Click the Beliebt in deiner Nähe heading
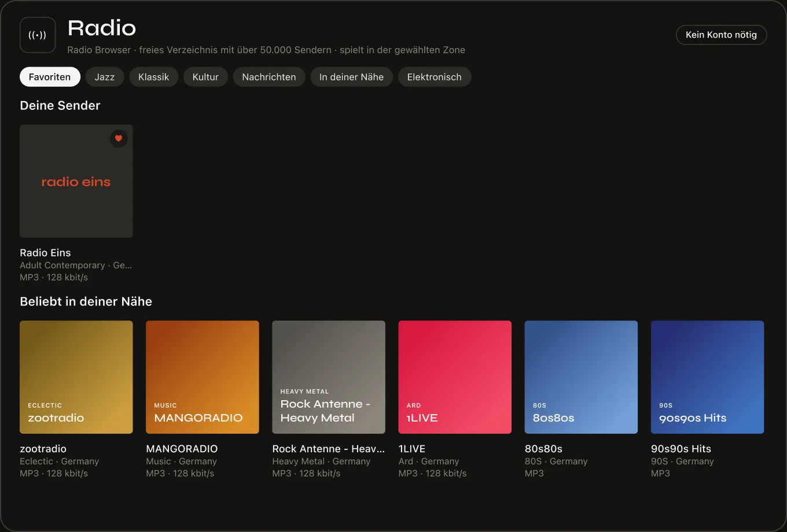The width and height of the screenshot is (787, 532). pyautogui.click(x=86, y=301)
